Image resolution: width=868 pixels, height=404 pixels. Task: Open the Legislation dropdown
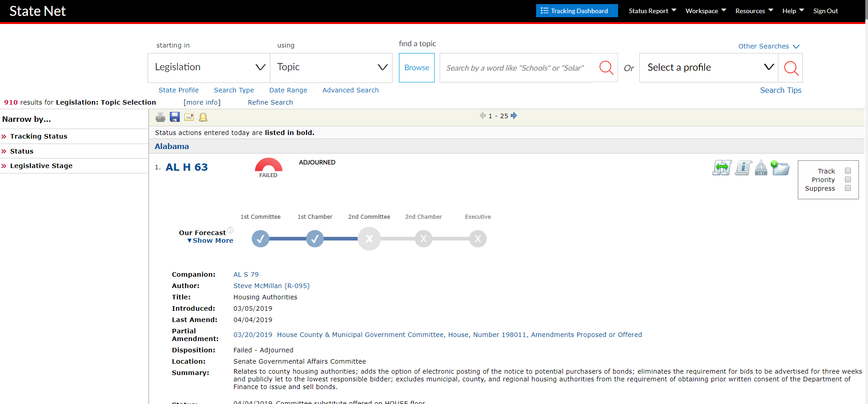pos(209,67)
